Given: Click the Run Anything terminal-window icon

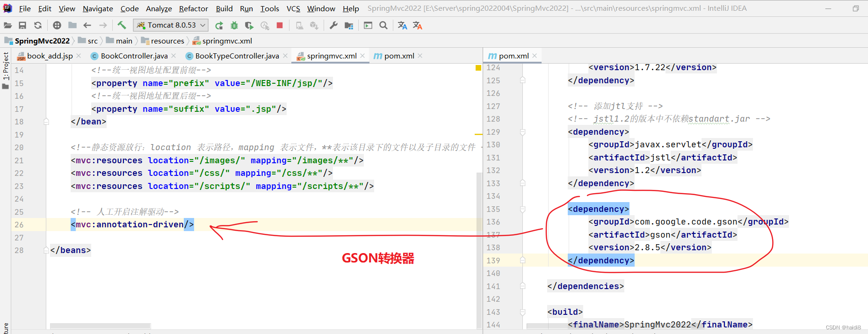Looking at the screenshot, I should (x=368, y=25).
